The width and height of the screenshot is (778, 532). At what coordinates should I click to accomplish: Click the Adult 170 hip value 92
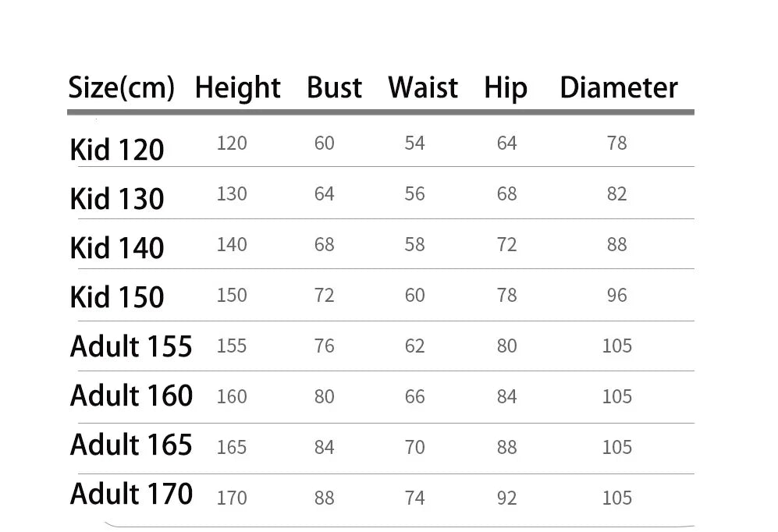coord(506,498)
